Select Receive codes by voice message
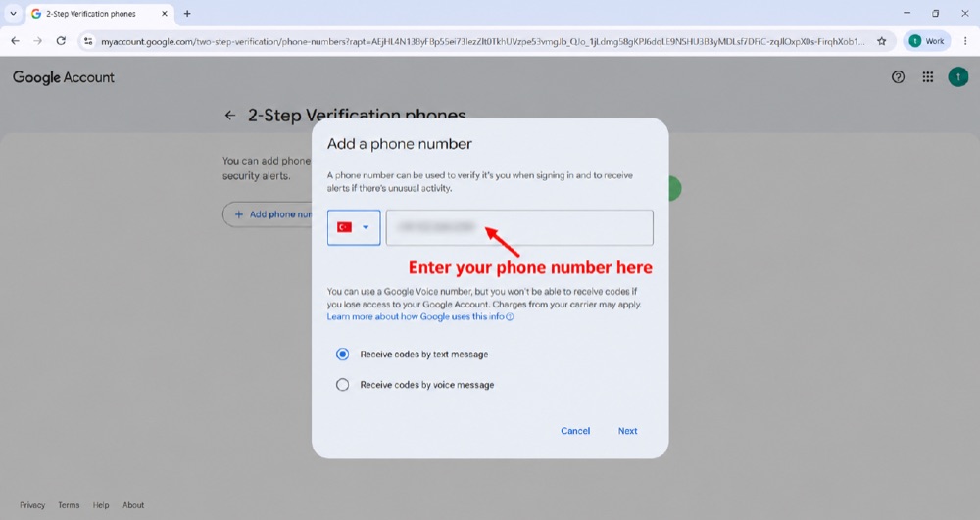Image resolution: width=980 pixels, height=520 pixels. click(342, 385)
